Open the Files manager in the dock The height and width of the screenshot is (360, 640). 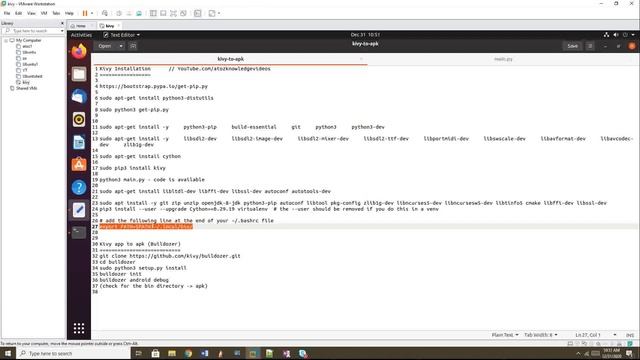pyautogui.click(x=79, y=74)
